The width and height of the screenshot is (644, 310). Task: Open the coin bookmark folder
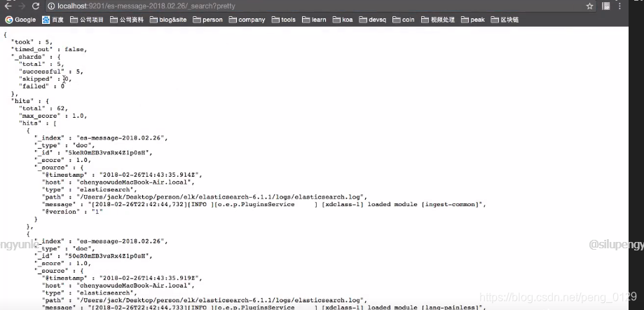pos(404,20)
